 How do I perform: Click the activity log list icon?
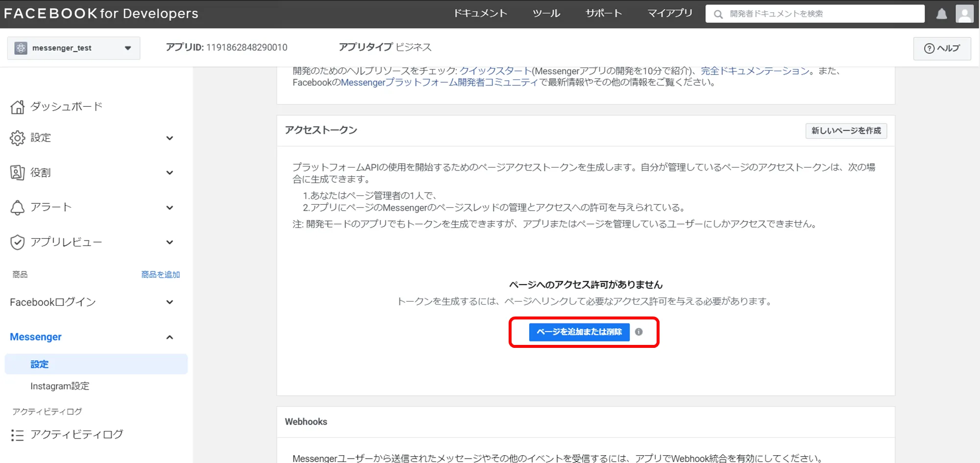pos(17,435)
